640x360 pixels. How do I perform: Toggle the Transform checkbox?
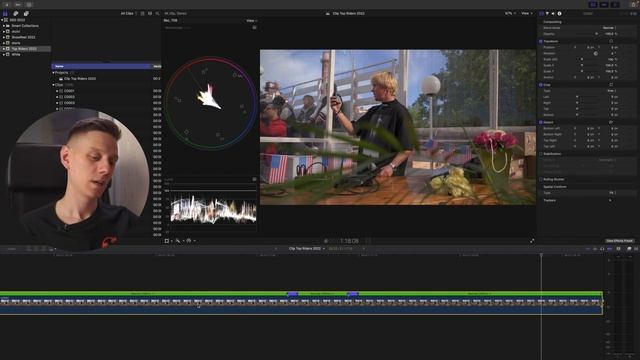point(541,41)
